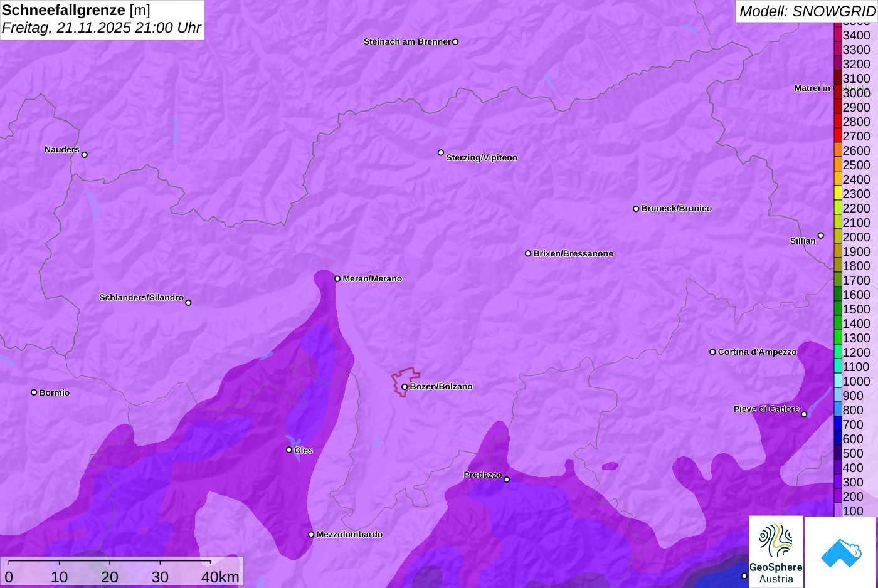
Task: Click the 100 legend value
Action: [x=853, y=511]
